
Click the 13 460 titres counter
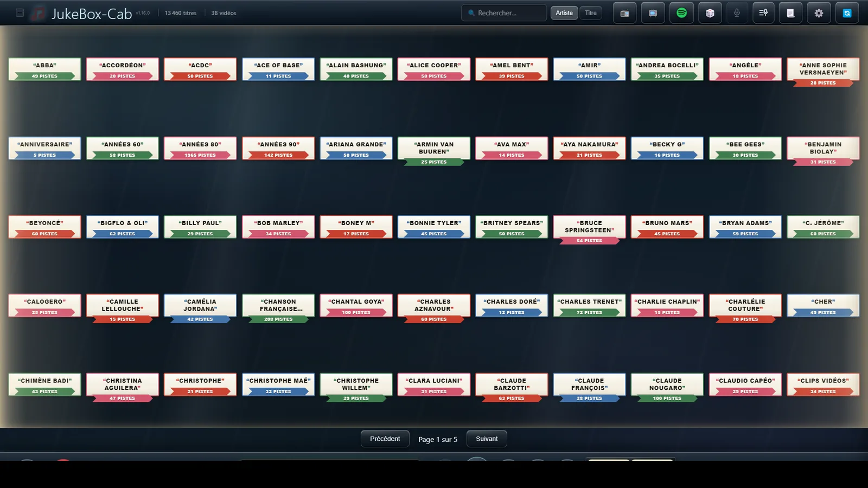(x=181, y=13)
